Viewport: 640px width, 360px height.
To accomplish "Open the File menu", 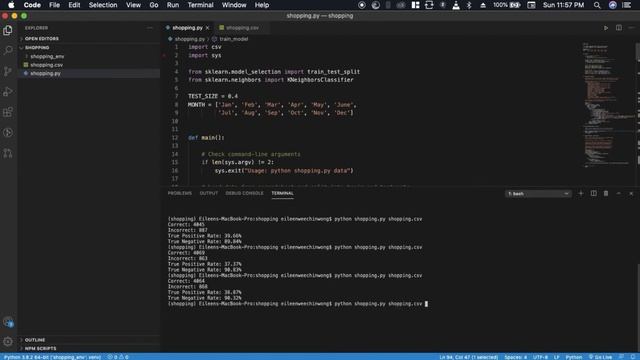I will (54, 5).
